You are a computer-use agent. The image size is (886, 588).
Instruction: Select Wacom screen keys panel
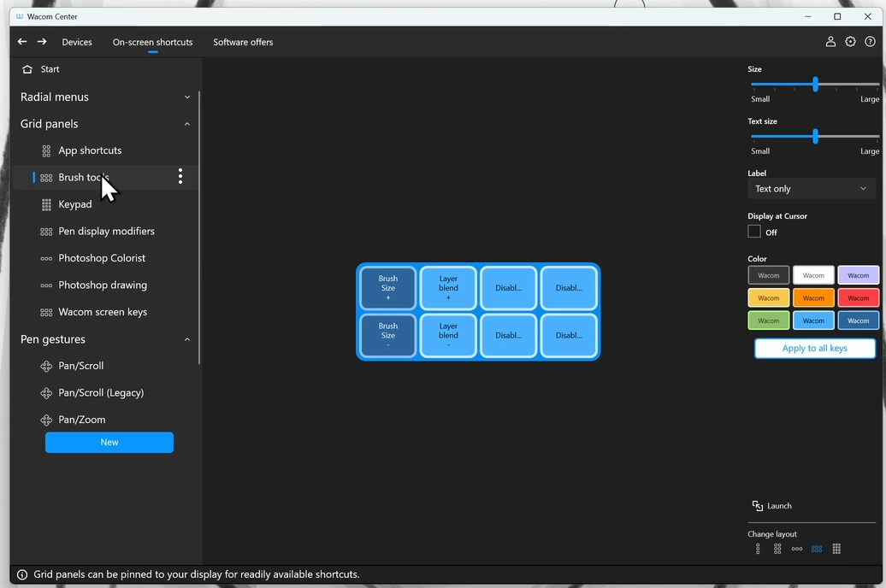tap(106, 312)
